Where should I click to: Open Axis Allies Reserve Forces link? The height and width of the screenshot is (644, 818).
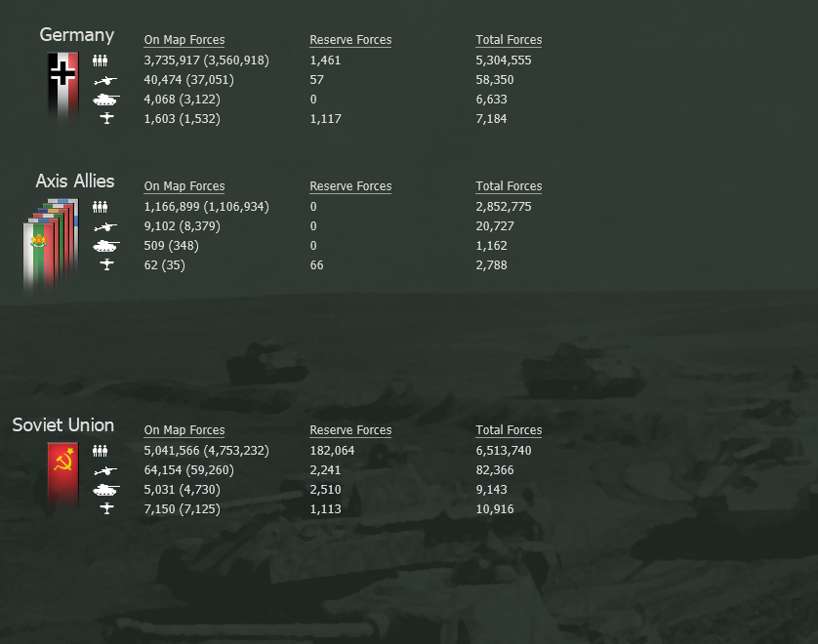350,186
